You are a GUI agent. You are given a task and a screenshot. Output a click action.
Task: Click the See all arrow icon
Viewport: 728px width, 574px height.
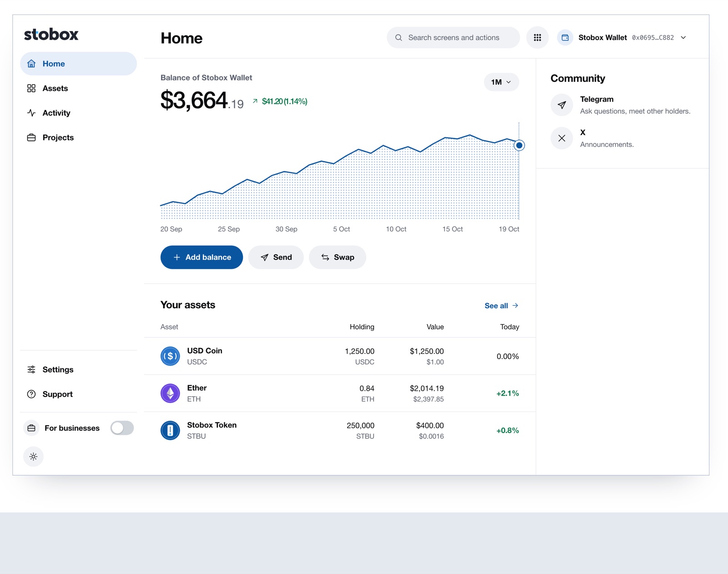pyautogui.click(x=515, y=306)
